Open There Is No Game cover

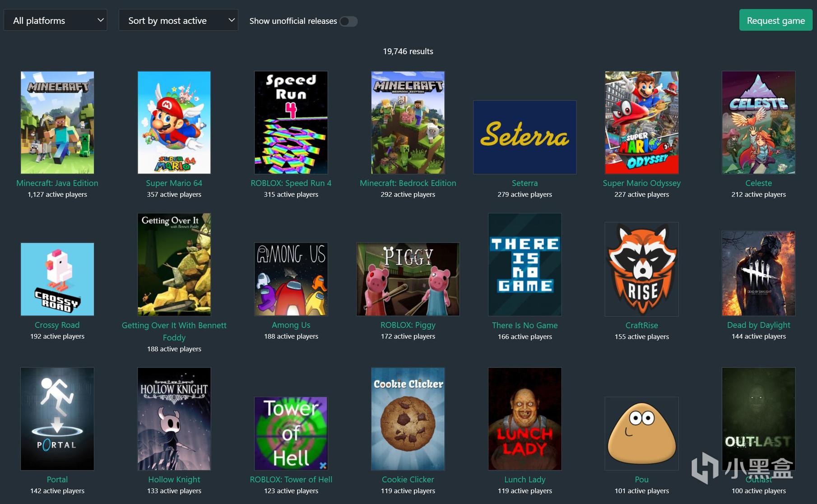click(525, 264)
